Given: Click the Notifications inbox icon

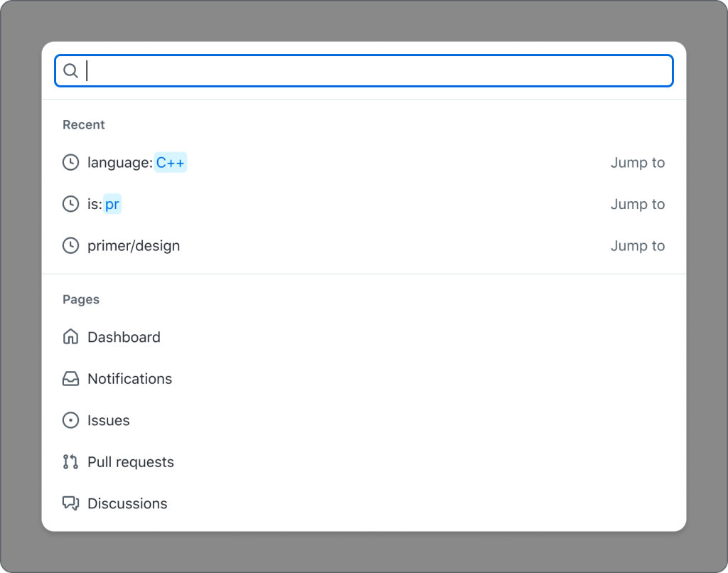Looking at the screenshot, I should 70,379.
